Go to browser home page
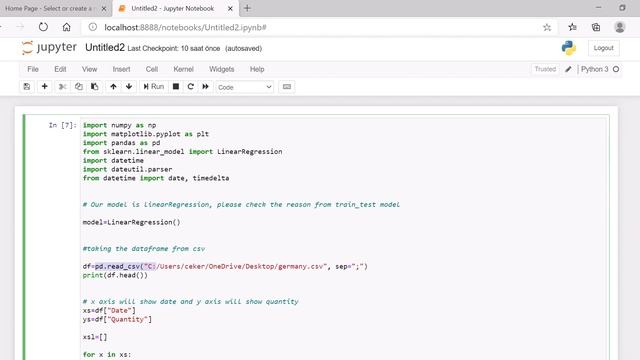 (x=67, y=27)
